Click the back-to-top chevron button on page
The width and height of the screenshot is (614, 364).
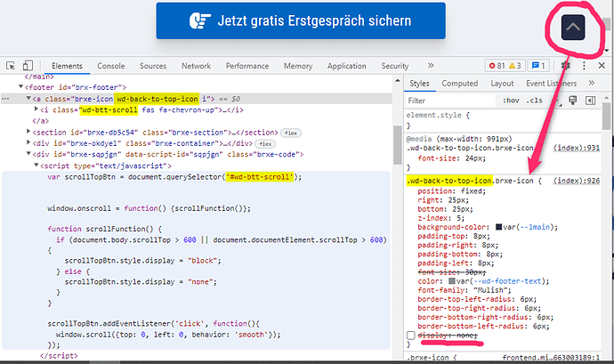[x=573, y=28]
